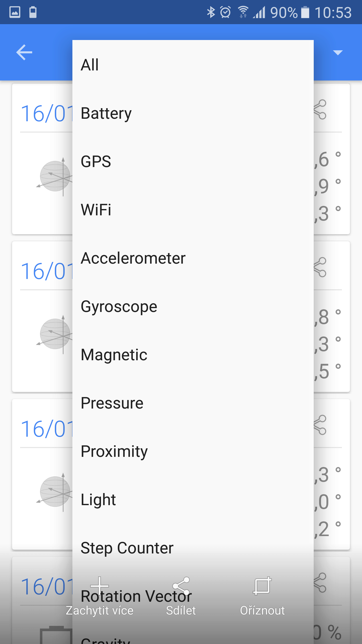The image size is (362, 644).
Task: Tap the back arrow in the header
Action: point(24,52)
